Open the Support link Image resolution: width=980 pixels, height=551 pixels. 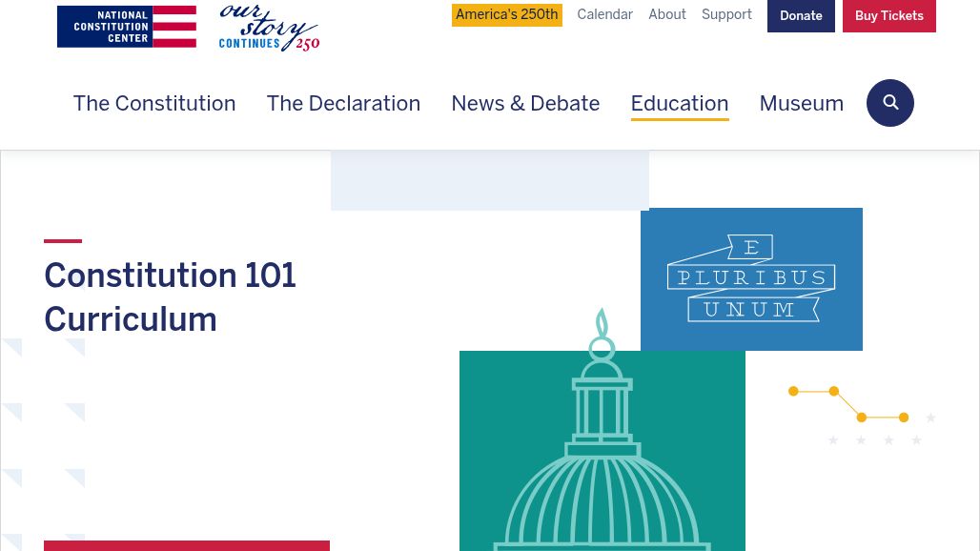pos(726,15)
